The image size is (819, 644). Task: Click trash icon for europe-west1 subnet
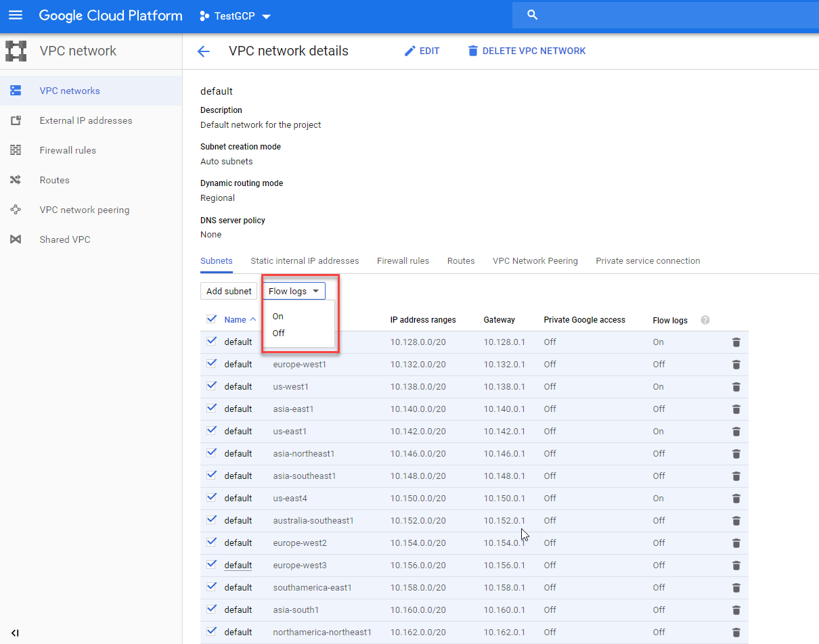pyautogui.click(x=736, y=365)
